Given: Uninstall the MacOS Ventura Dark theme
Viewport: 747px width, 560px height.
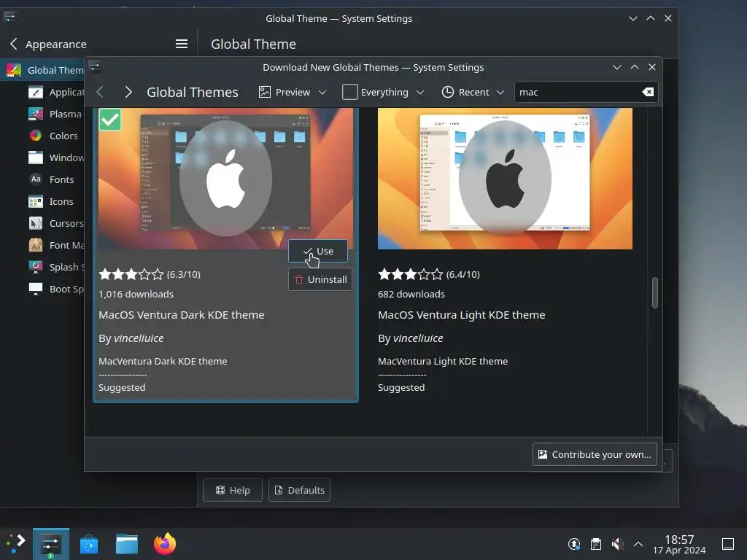Looking at the screenshot, I should [x=320, y=279].
